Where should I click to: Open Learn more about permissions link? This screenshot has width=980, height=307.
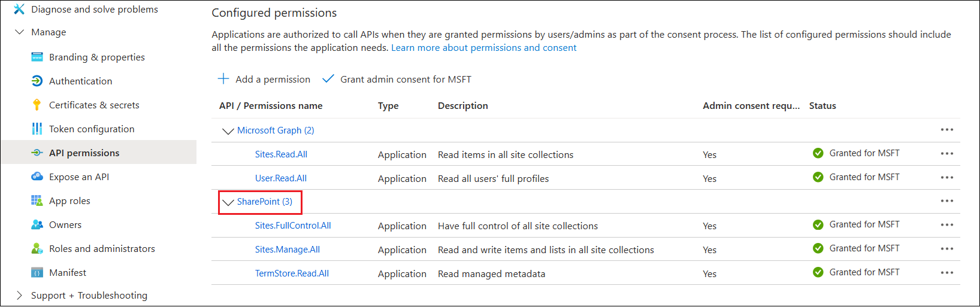483,48
